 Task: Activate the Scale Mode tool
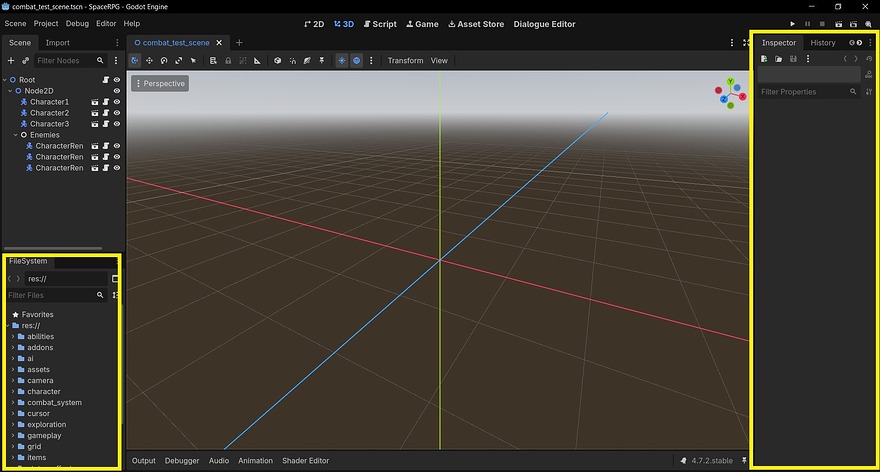[178, 61]
